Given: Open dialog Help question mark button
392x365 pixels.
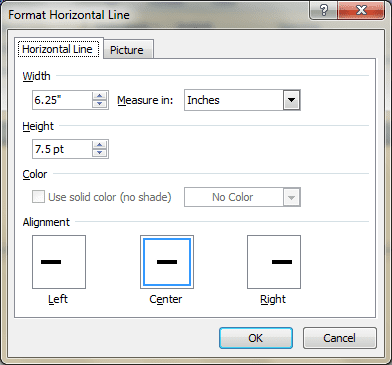Looking at the screenshot, I should (x=324, y=10).
